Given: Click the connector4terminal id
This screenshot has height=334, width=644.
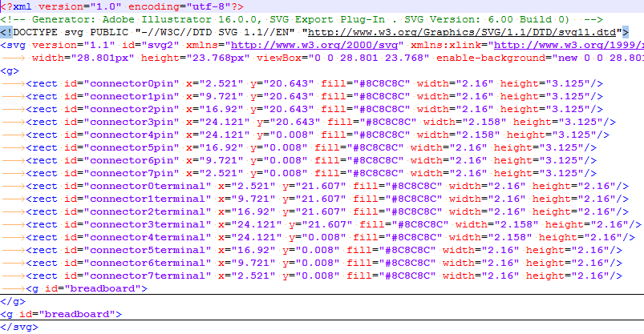Looking at the screenshot, I should click(x=138, y=238).
